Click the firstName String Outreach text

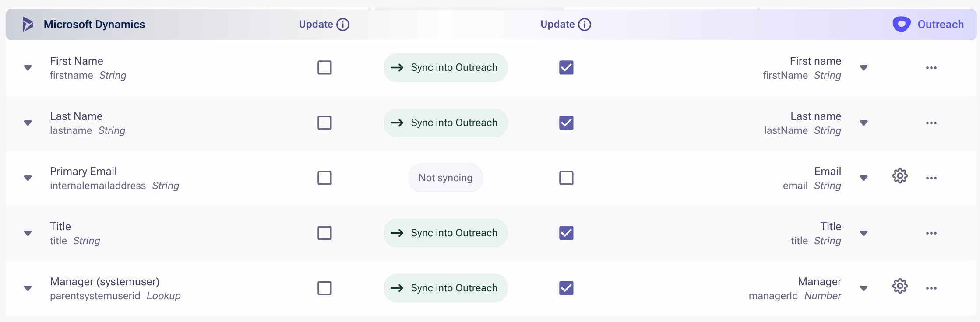pyautogui.click(x=802, y=76)
